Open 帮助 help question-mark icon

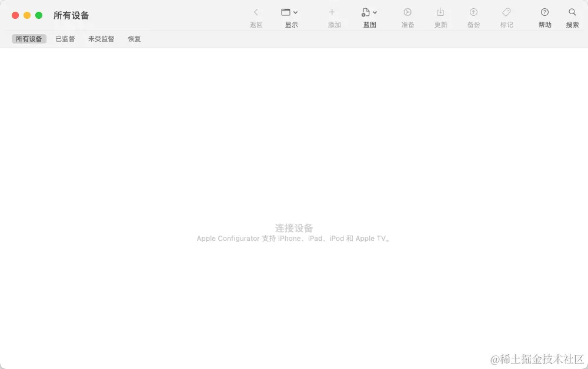click(544, 12)
